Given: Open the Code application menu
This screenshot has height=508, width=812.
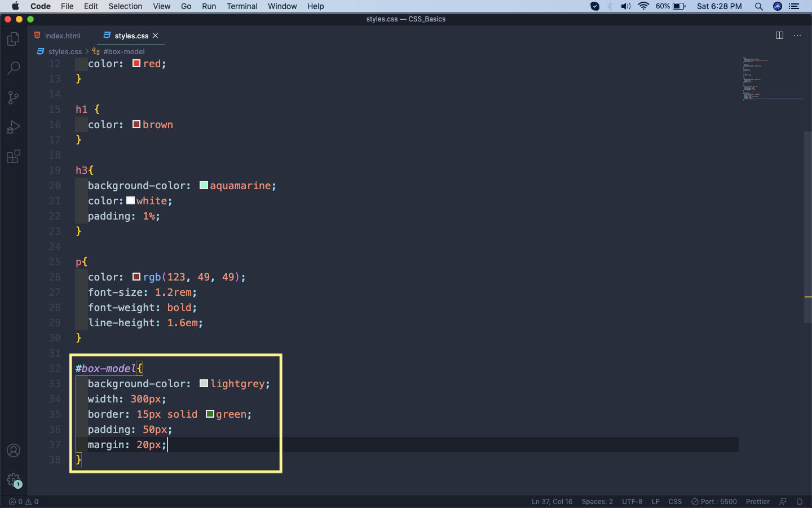Looking at the screenshot, I should coord(41,6).
